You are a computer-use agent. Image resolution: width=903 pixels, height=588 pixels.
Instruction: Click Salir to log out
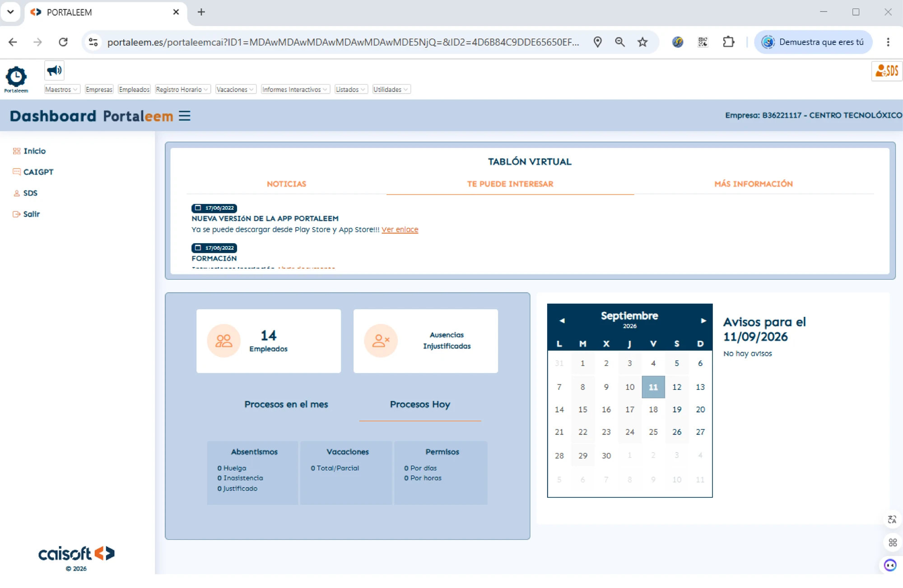click(27, 214)
